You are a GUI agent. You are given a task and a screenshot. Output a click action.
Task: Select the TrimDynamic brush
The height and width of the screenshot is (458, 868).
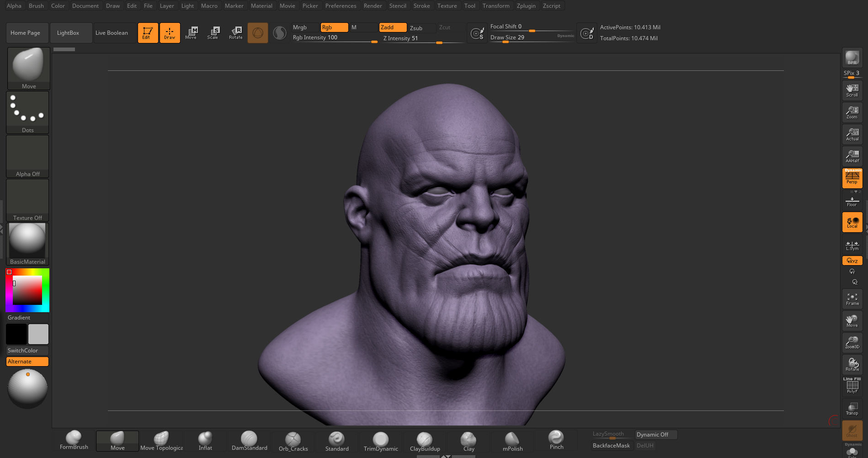pyautogui.click(x=381, y=441)
